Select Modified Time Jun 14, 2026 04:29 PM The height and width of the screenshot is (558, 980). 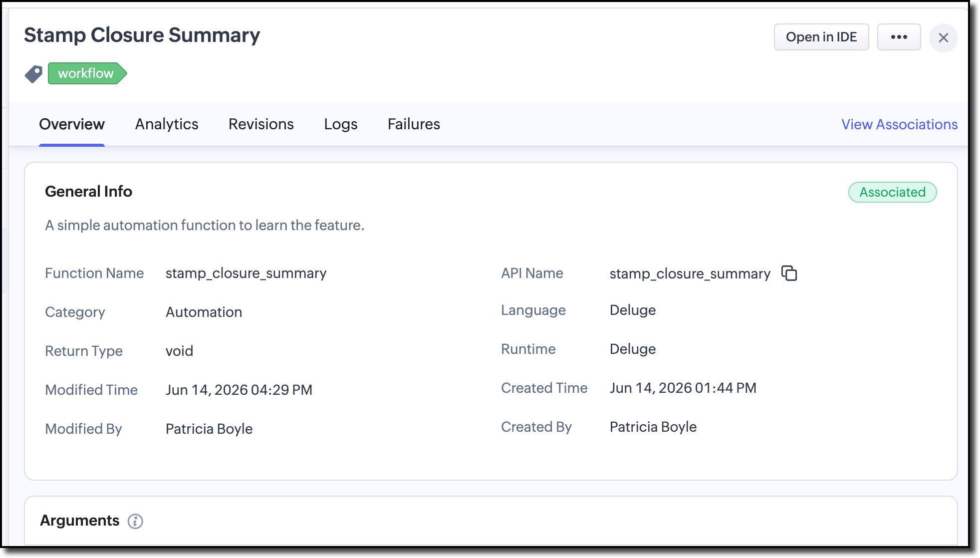pyautogui.click(x=239, y=390)
